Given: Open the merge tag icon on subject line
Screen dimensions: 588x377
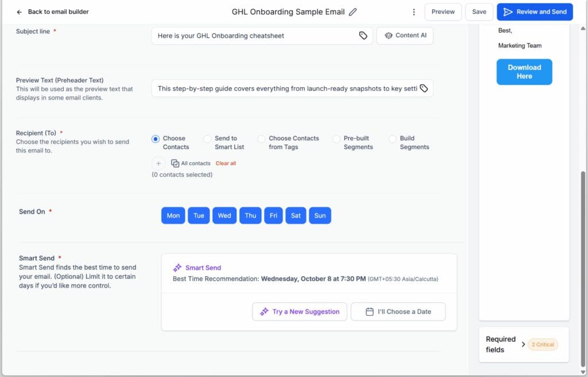Looking at the screenshot, I should 363,35.
